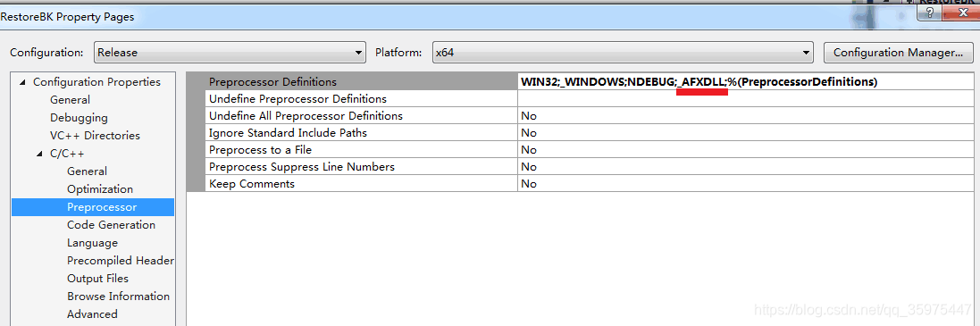Select the Advanced tree item

(92, 314)
